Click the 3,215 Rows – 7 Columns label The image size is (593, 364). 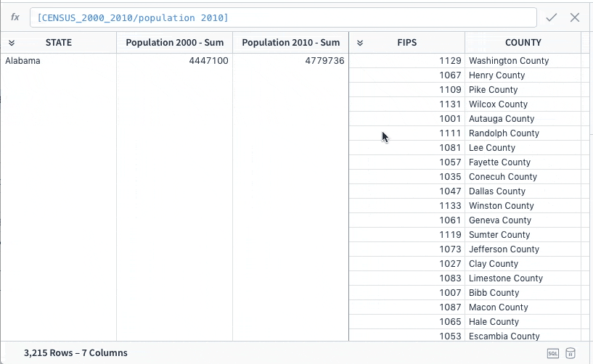click(75, 352)
